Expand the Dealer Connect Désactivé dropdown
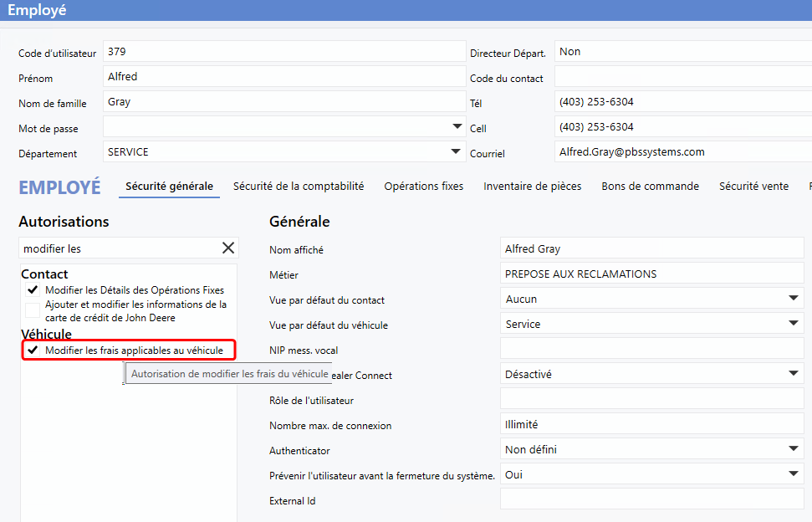 point(793,374)
